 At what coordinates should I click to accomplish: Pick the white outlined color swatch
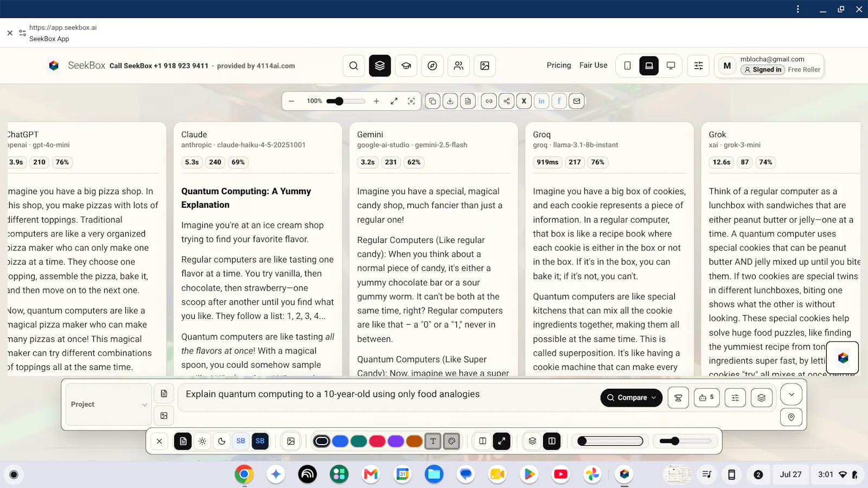pos(322,441)
